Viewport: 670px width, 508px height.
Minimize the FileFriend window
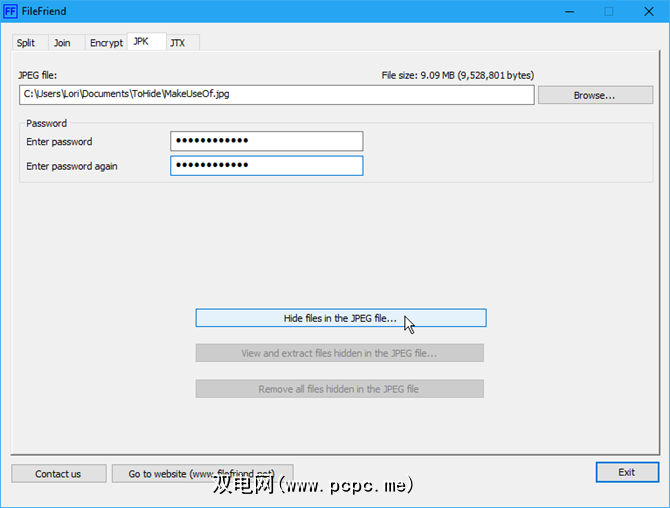point(569,12)
